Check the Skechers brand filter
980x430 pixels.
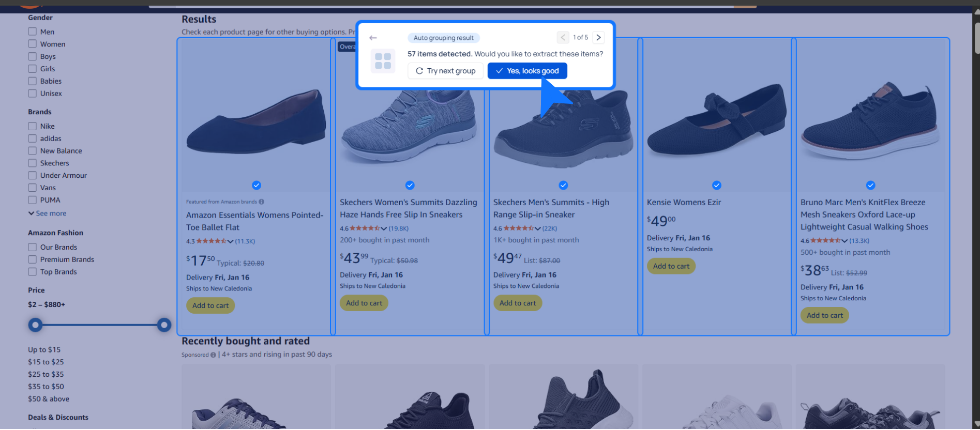point(33,163)
